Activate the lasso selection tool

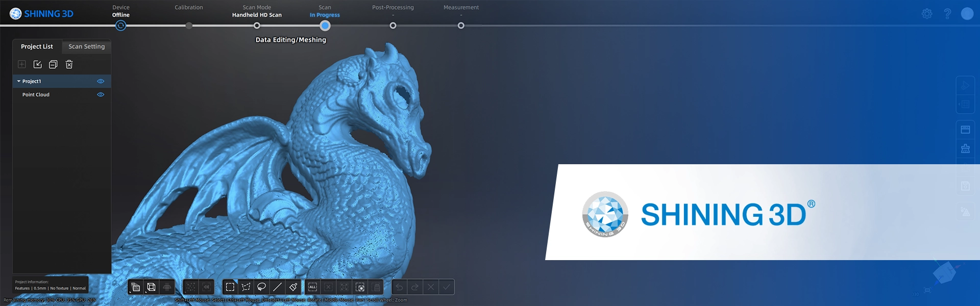click(x=262, y=287)
